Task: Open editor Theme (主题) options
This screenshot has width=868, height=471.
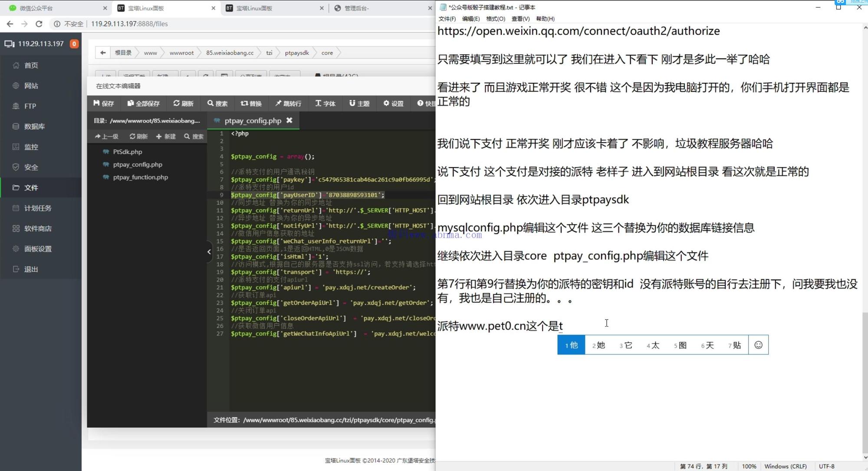Action: click(359, 103)
